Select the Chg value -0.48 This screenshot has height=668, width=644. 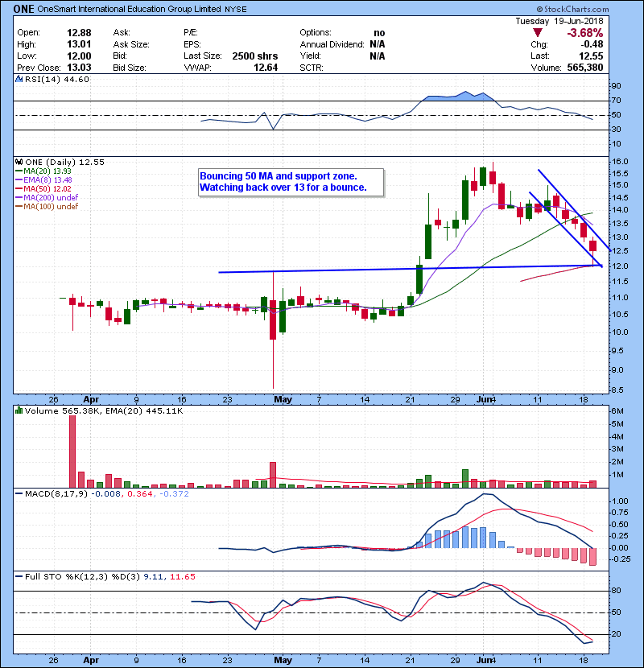point(592,44)
